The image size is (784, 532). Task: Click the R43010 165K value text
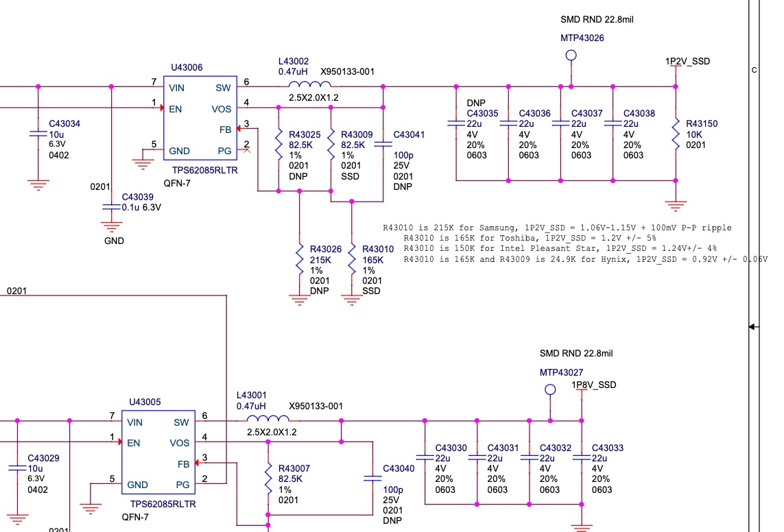tap(373, 261)
